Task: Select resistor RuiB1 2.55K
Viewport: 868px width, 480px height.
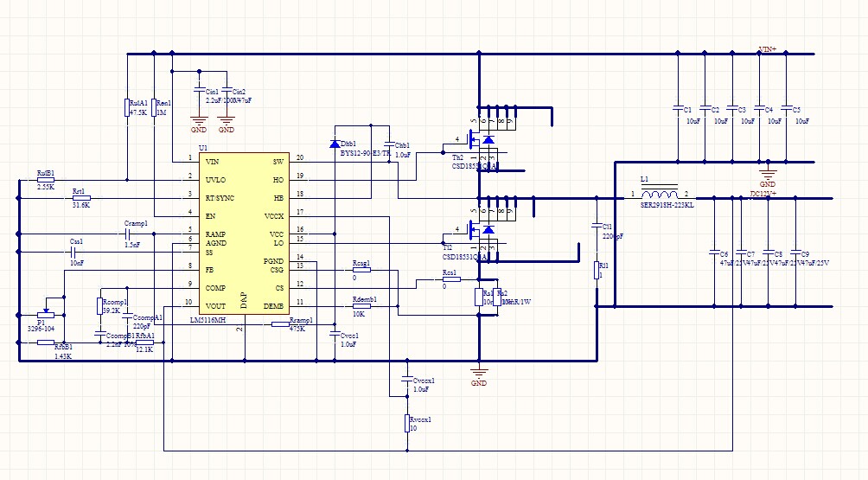Action: click(x=46, y=180)
